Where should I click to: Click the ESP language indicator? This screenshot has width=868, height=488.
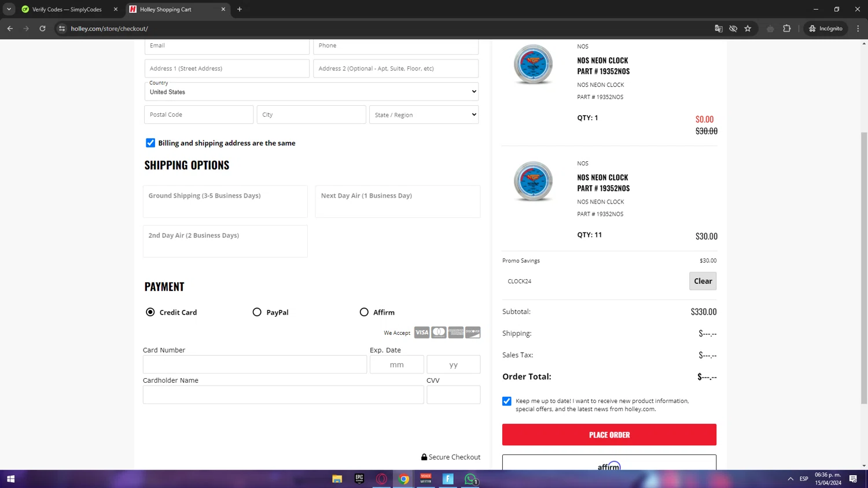coord(804,479)
